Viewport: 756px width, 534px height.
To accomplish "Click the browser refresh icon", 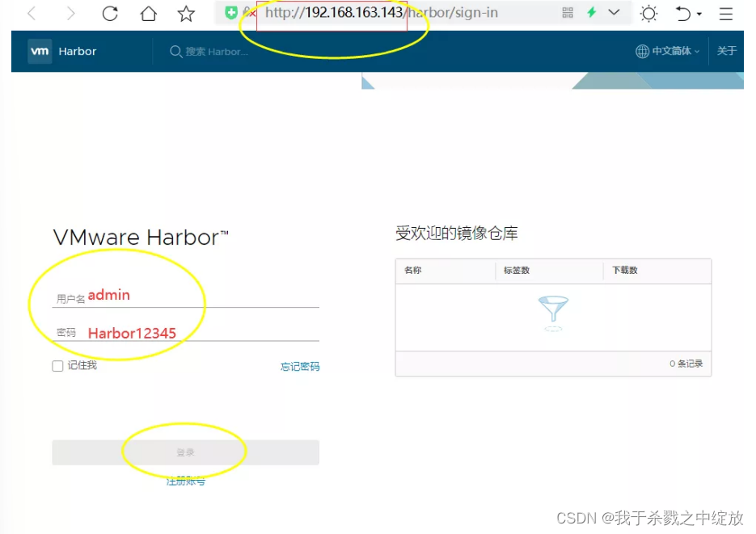I will pos(112,13).
